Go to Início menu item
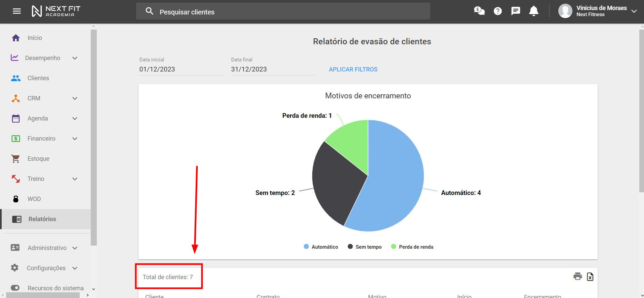The width and height of the screenshot is (644, 298). coord(45,38)
